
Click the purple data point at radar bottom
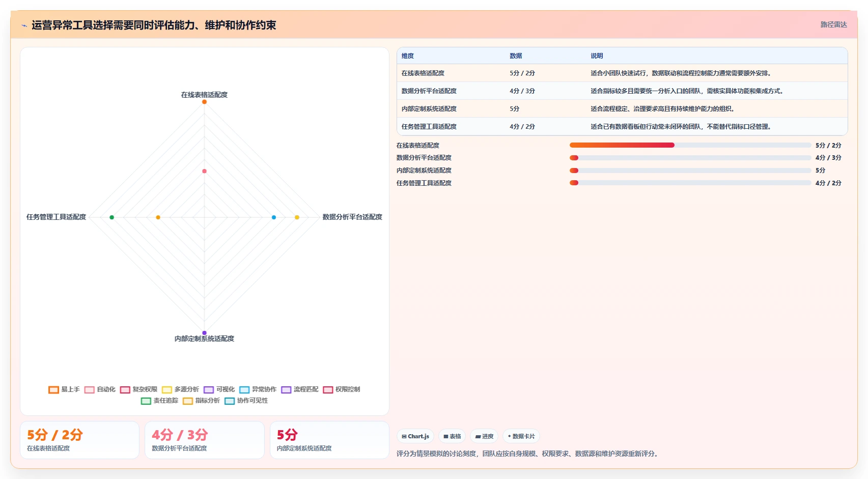[204, 333]
